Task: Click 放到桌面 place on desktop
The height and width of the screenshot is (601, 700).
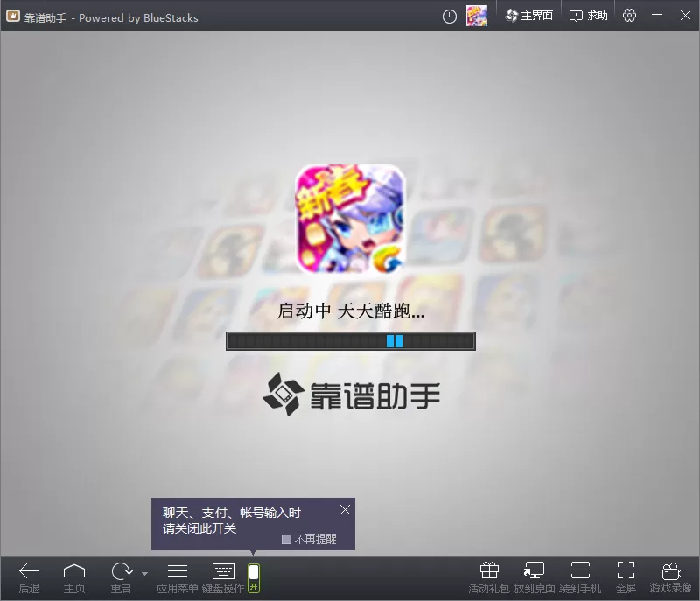Action: coord(535,577)
